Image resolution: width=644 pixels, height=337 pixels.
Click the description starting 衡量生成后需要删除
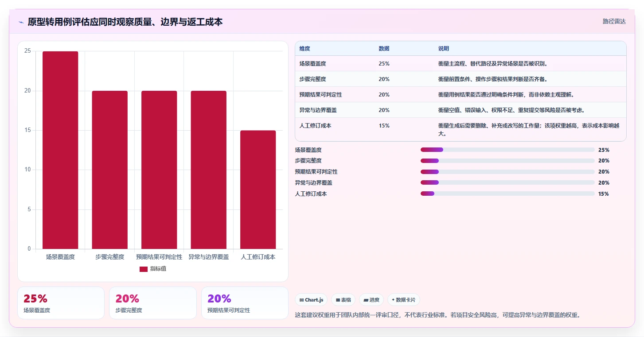click(x=529, y=129)
